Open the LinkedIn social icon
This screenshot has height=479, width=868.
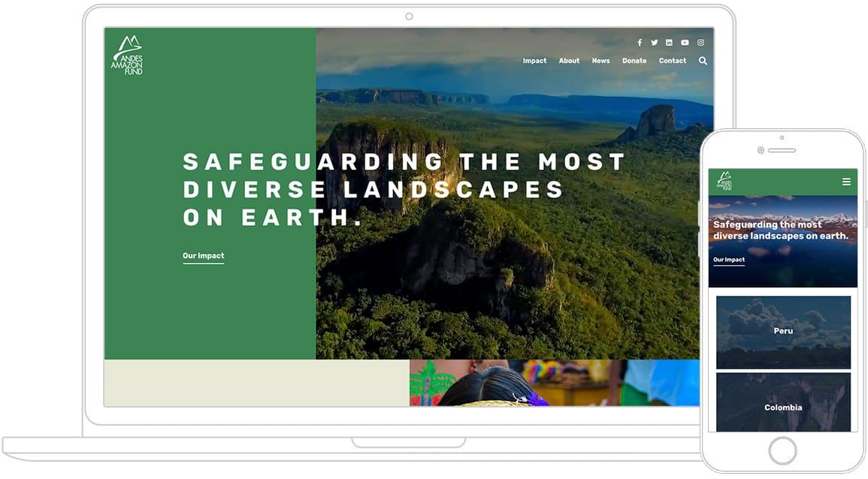tap(670, 43)
